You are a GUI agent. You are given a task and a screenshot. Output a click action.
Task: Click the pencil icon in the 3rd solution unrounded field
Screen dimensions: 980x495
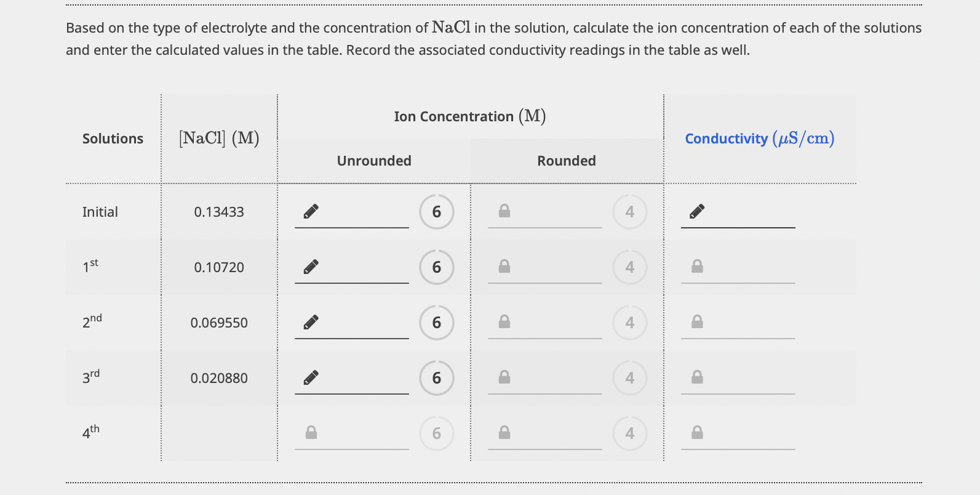pyautogui.click(x=311, y=378)
